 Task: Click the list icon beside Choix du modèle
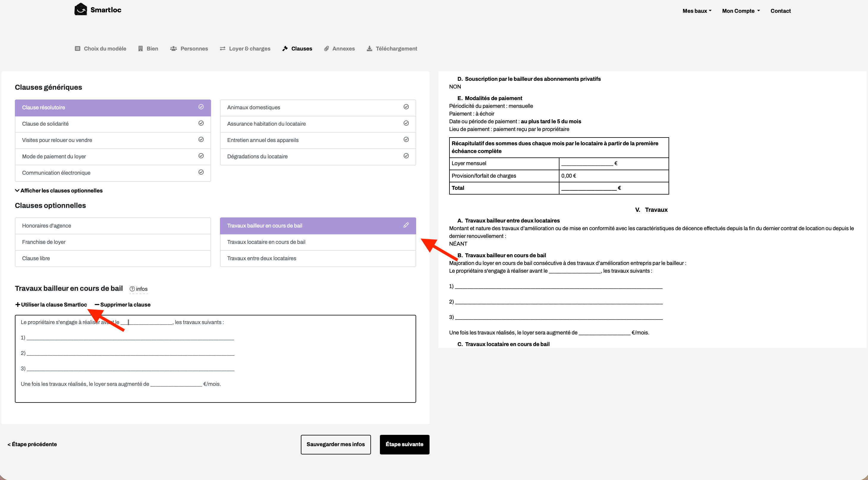point(78,48)
